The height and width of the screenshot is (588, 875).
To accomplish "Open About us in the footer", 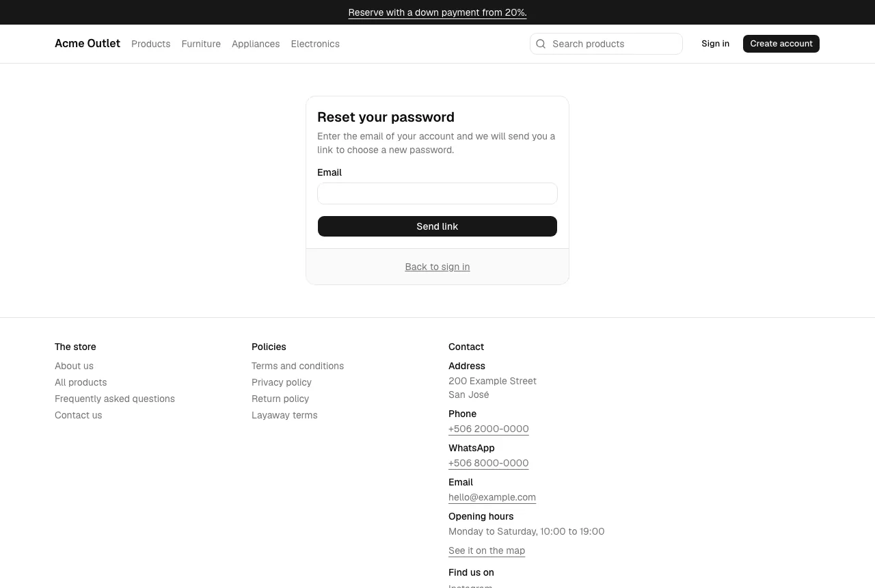I will 74,366.
